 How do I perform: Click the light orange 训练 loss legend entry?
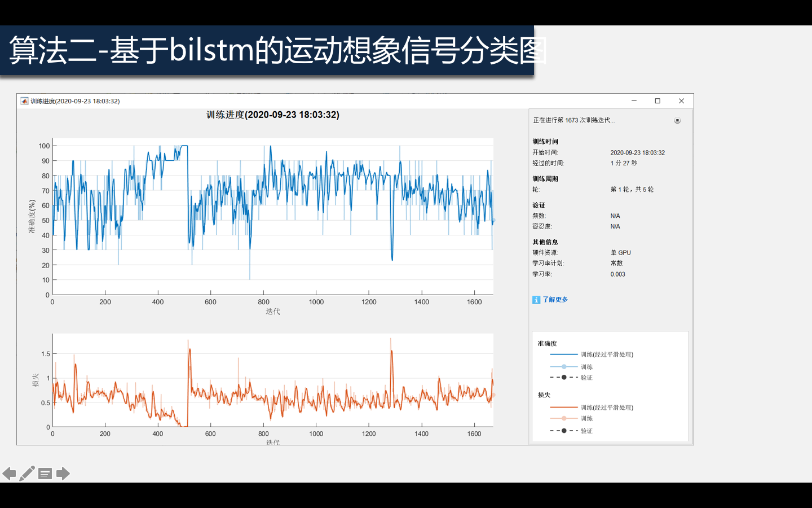tap(571, 419)
